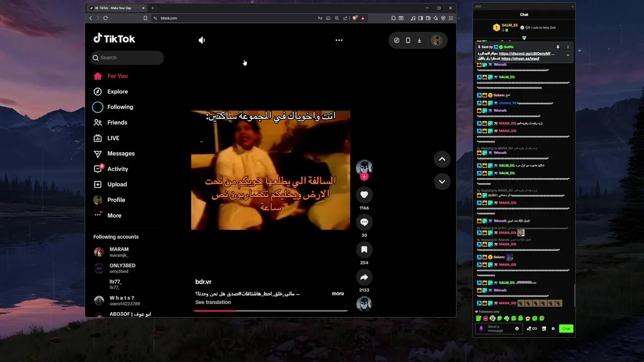
Task: Unpin the pinned BotRix message
Action: [557, 47]
